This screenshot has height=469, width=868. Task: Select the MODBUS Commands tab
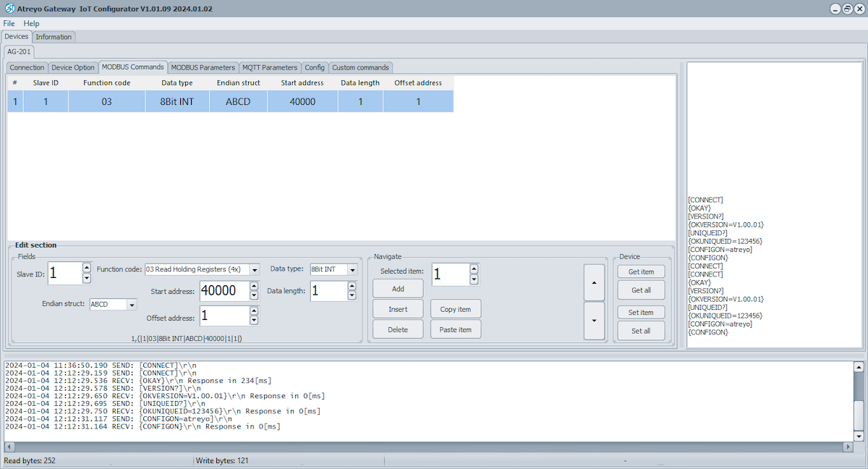[132, 67]
